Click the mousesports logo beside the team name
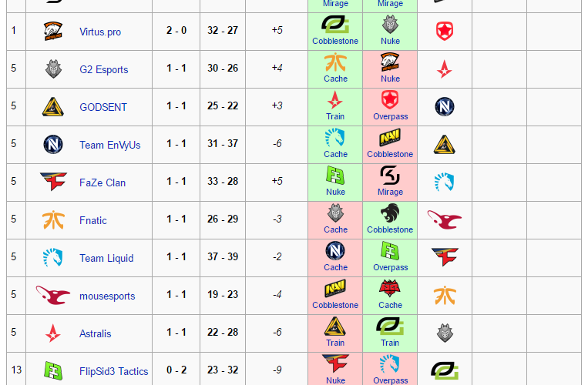588x385 pixels. coord(53,296)
